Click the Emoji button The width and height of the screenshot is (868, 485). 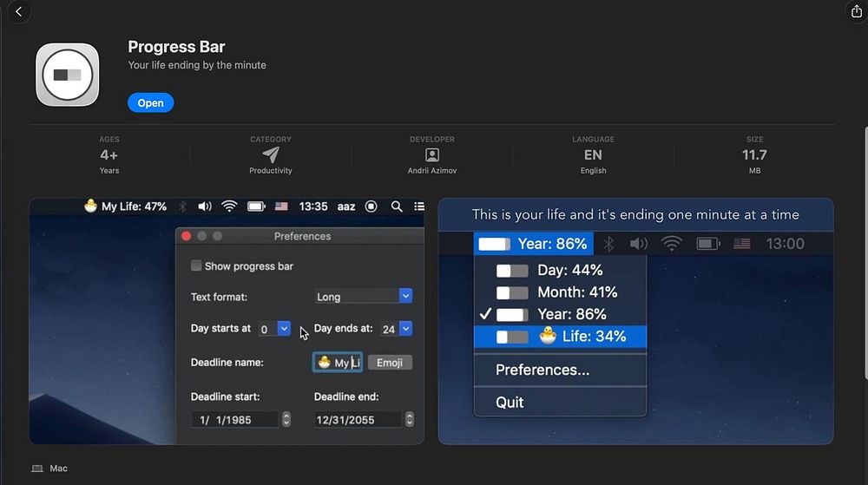pyautogui.click(x=390, y=362)
